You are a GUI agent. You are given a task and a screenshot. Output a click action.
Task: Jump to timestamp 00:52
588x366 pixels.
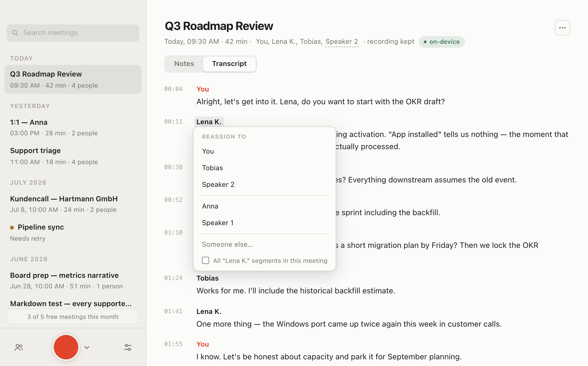pos(173,200)
